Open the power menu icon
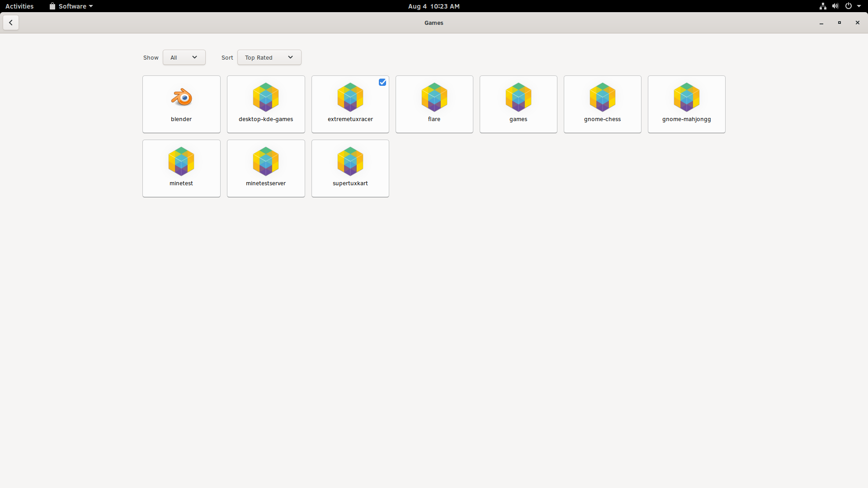Screen dimensions: 868x488 [849, 6]
